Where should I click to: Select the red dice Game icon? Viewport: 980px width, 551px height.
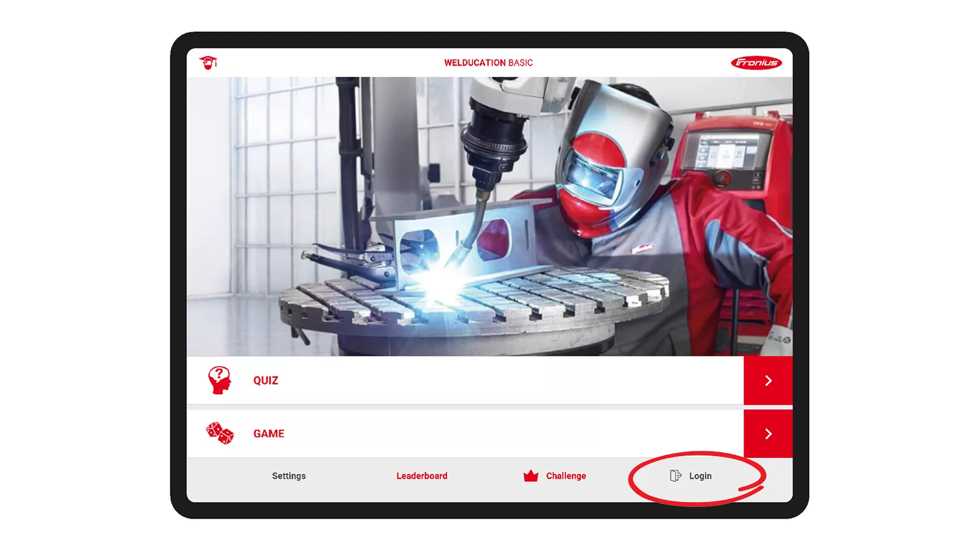click(x=220, y=433)
